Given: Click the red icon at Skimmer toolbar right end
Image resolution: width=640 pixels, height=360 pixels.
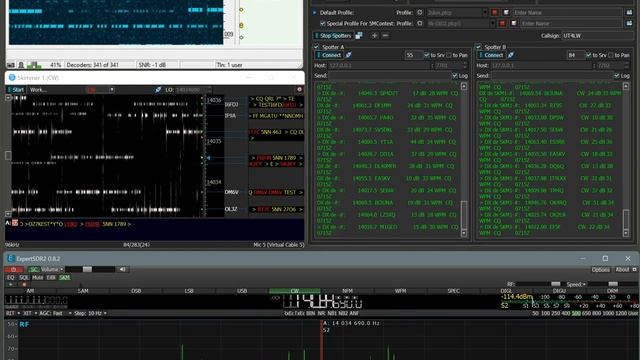Looking at the screenshot, I should [x=299, y=90].
